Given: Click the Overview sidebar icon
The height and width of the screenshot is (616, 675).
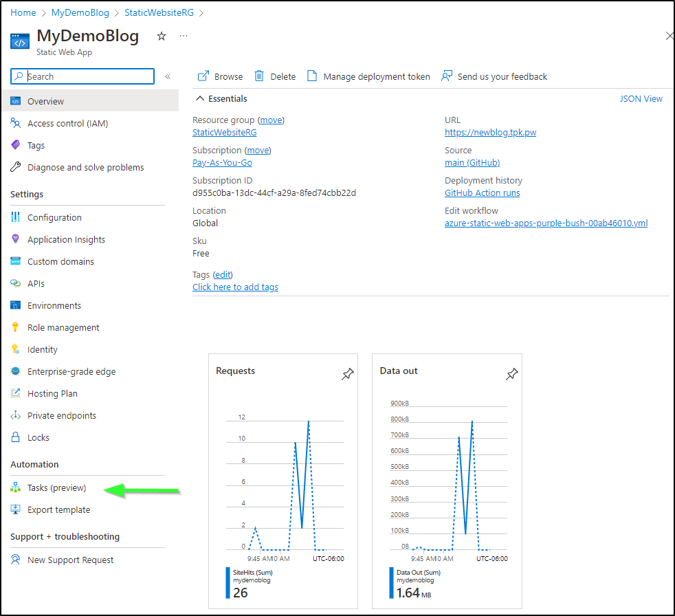Looking at the screenshot, I should [16, 101].
